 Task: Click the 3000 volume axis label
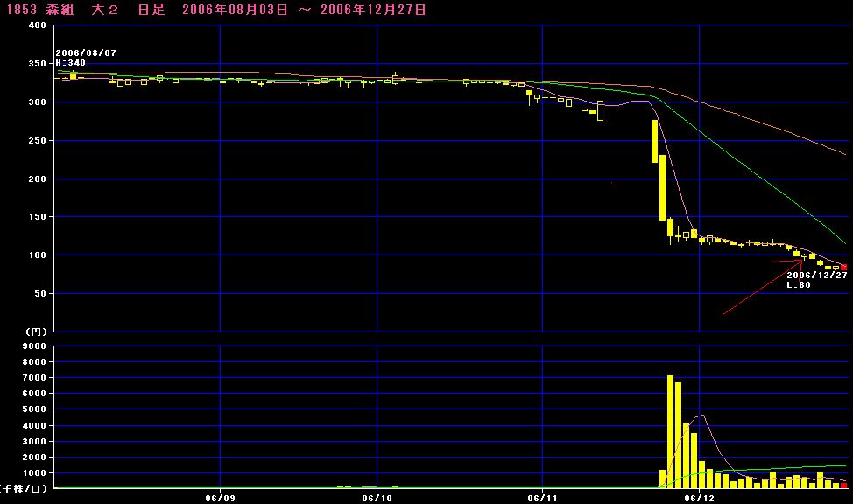[34, 442]
